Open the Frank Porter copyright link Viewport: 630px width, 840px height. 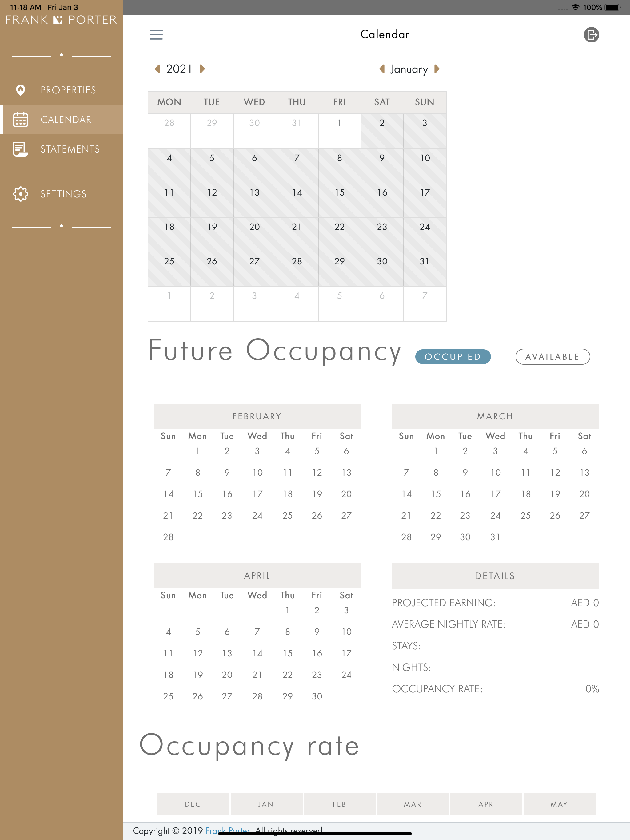228,830
